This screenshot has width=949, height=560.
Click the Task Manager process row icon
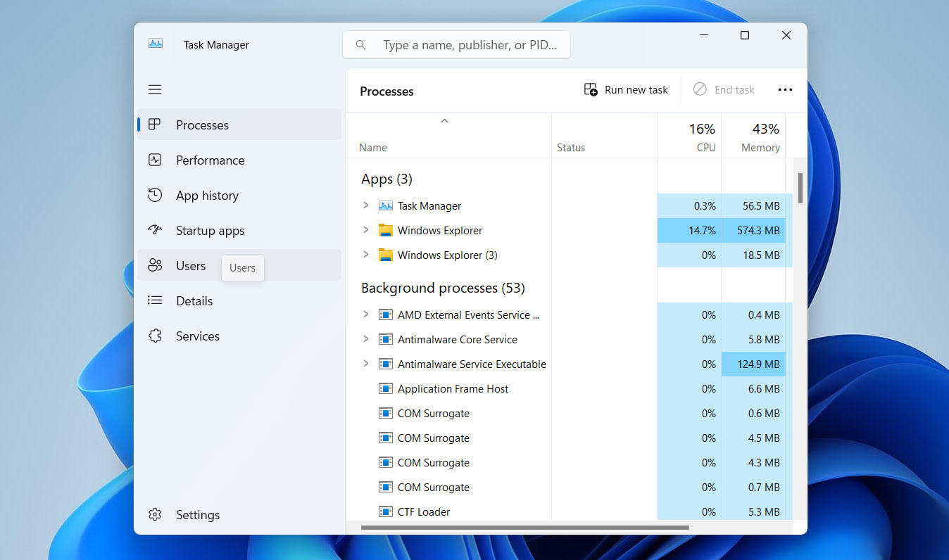pyautogui.click(x=385, y=205)
